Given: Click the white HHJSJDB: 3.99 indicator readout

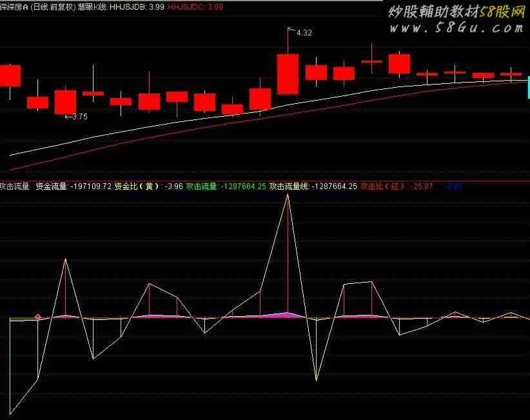Looking at the screenshot, I should [137, 7].
